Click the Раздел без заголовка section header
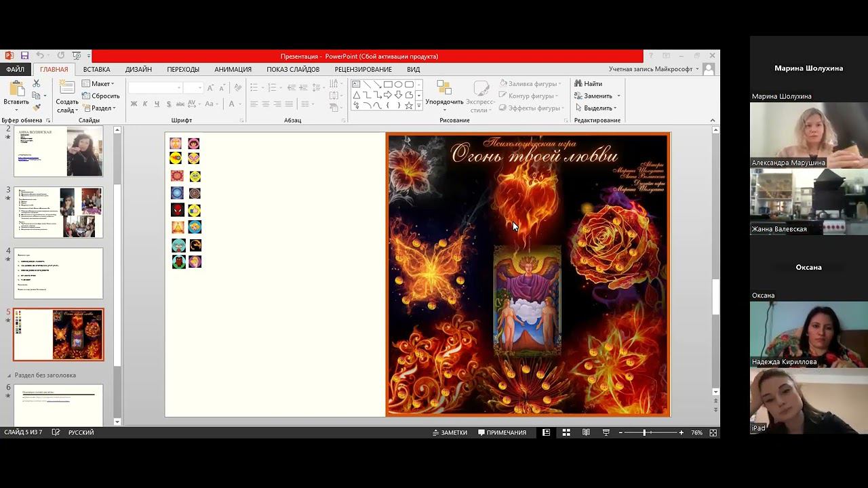The image size is (868, 488). [x=45, y=375]
